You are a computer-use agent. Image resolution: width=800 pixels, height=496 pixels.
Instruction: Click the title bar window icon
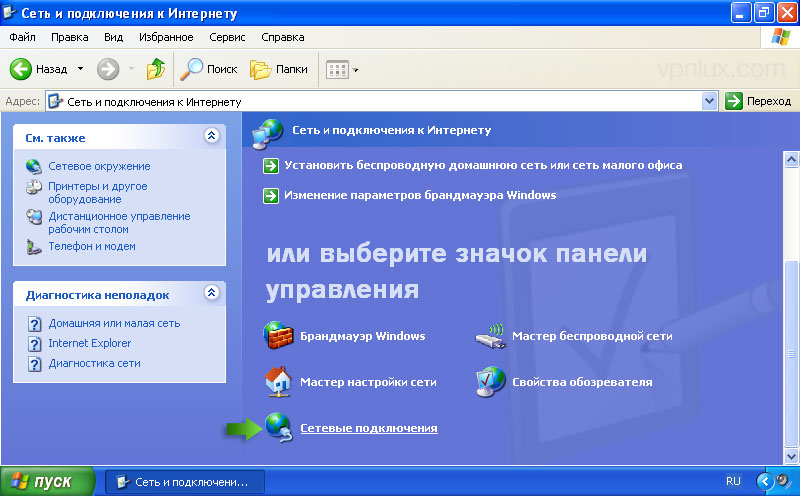[10, 12]
